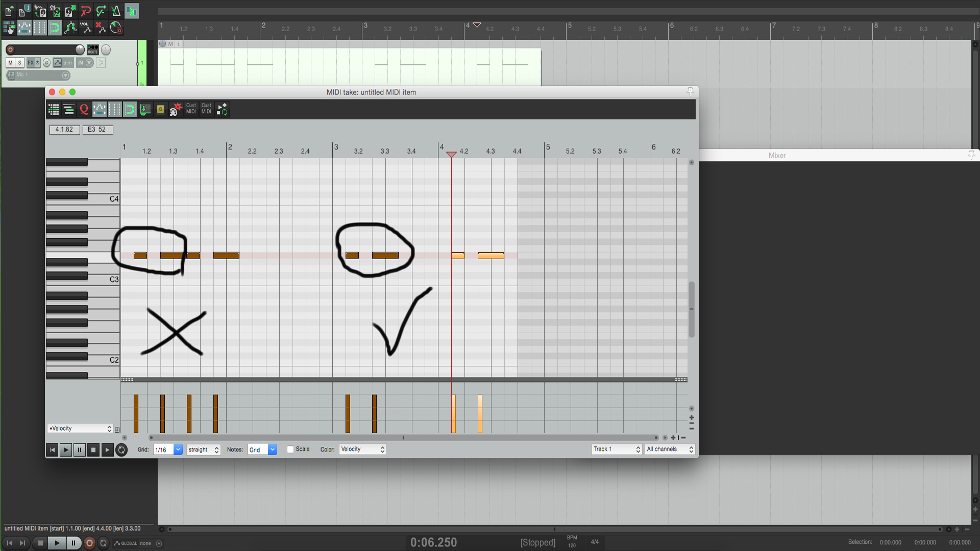The image size is (980, 551).
Task: Open the Color Velocity dropdown
Action: click(363, 449)
